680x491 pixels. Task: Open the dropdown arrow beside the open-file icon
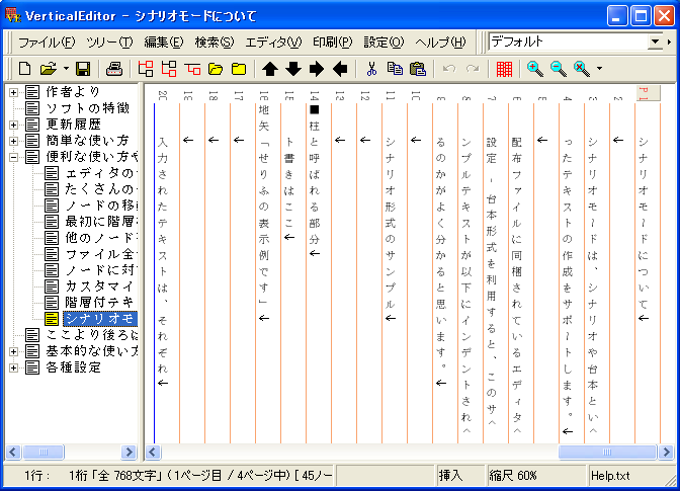click(66, 69)
